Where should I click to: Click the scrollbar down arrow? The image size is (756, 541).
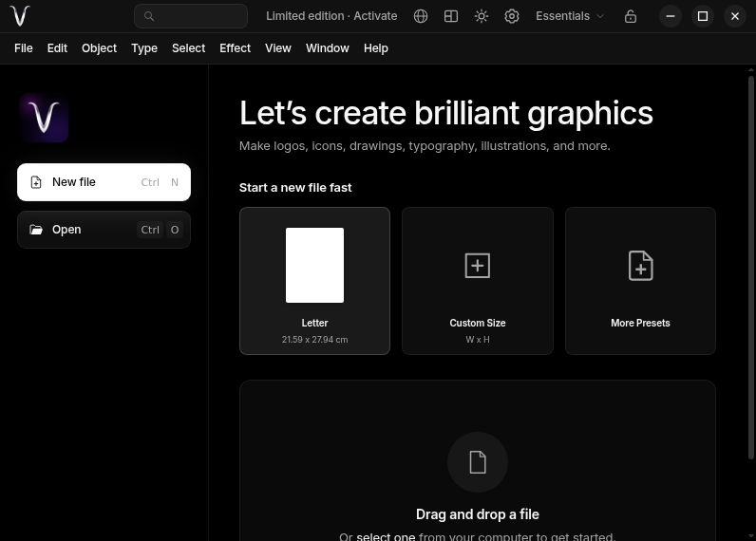[x=750, y=535]
